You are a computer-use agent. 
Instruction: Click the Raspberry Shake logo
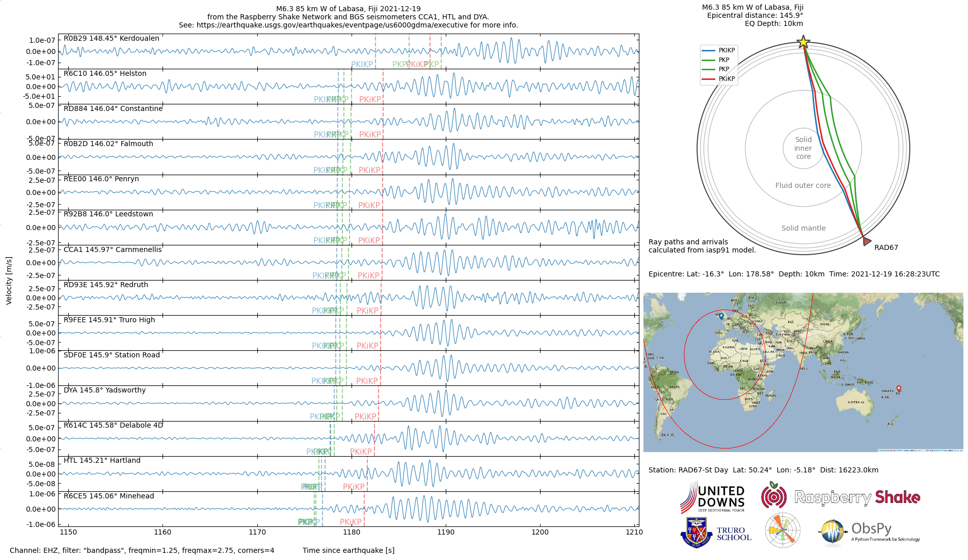tap(841, 496)
